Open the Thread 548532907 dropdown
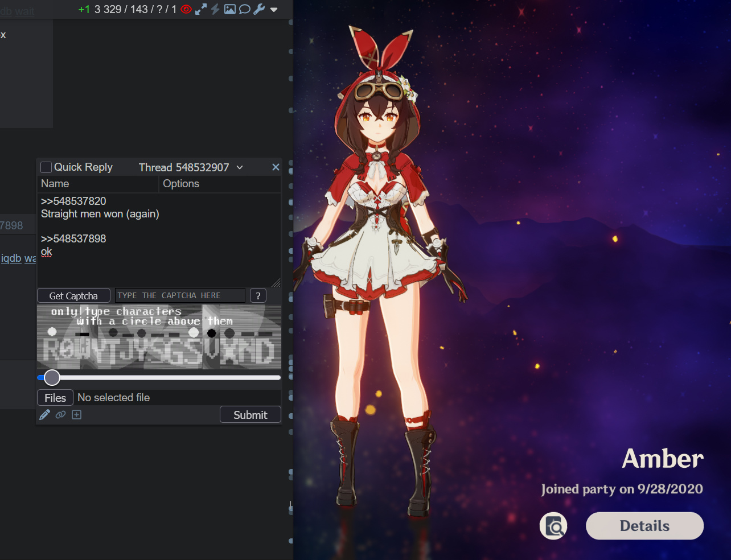731x560 pixels. [191, 167]
